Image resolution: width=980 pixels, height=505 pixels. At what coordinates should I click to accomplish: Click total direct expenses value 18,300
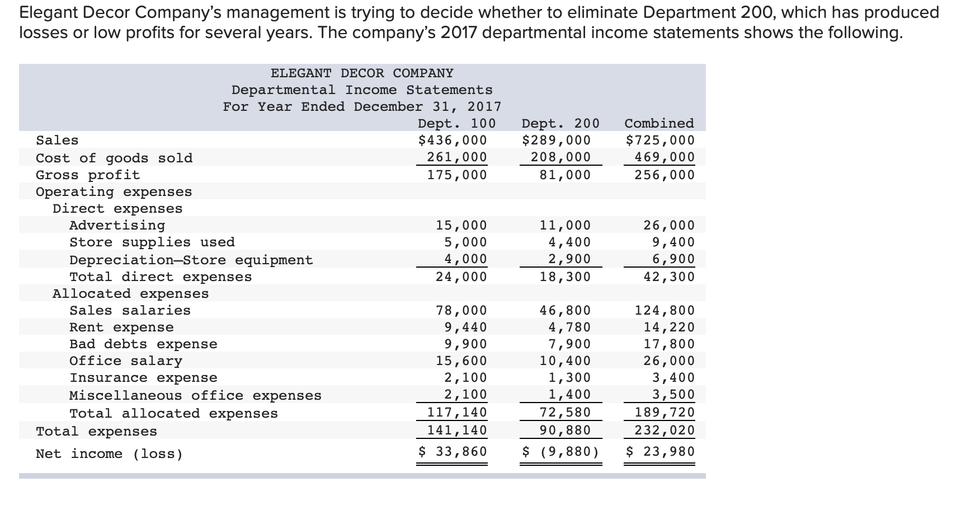[565, 277]
